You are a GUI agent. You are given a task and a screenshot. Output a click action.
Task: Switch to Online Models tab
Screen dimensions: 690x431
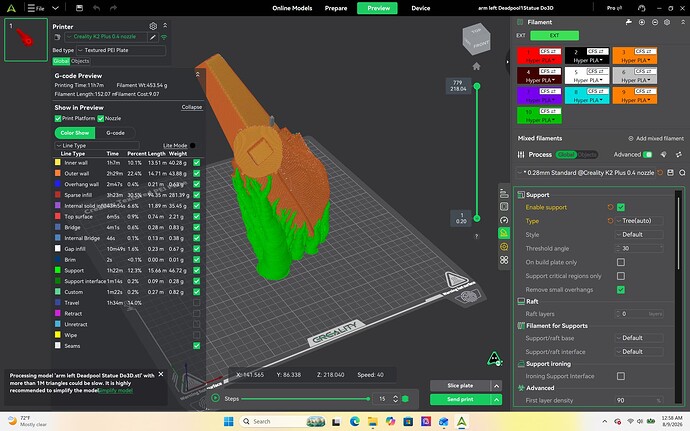(292, 8)
